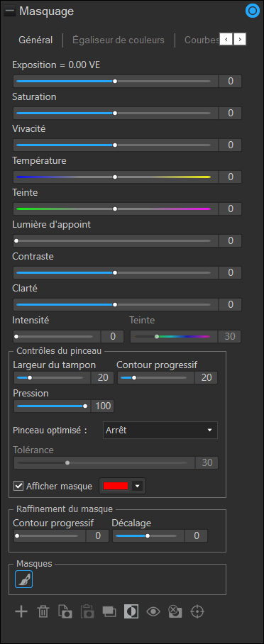Toggle the blue Masquage enable circle

click(x=251, y=11)
